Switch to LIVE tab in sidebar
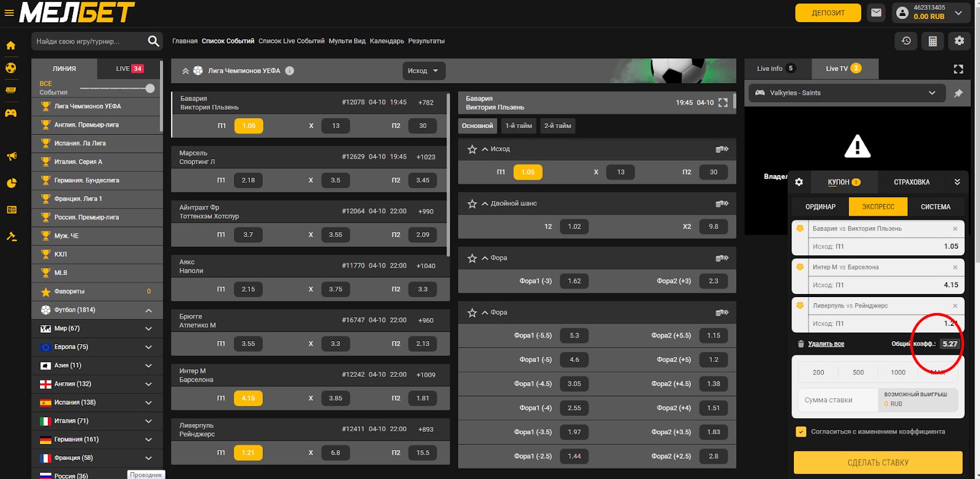 [129, 69]
